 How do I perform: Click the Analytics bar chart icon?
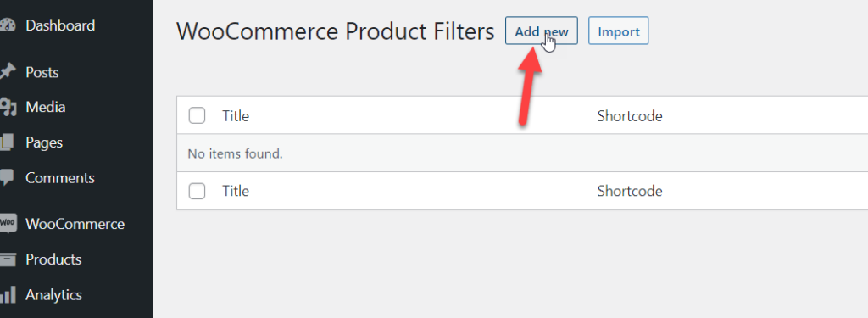click(x=7, y=295)
